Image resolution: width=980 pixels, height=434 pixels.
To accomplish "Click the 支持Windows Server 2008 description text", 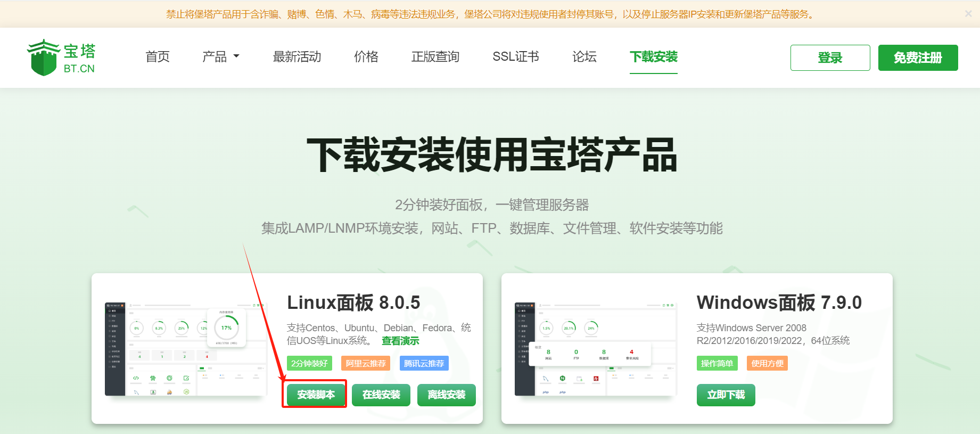I will click(773, 334).
